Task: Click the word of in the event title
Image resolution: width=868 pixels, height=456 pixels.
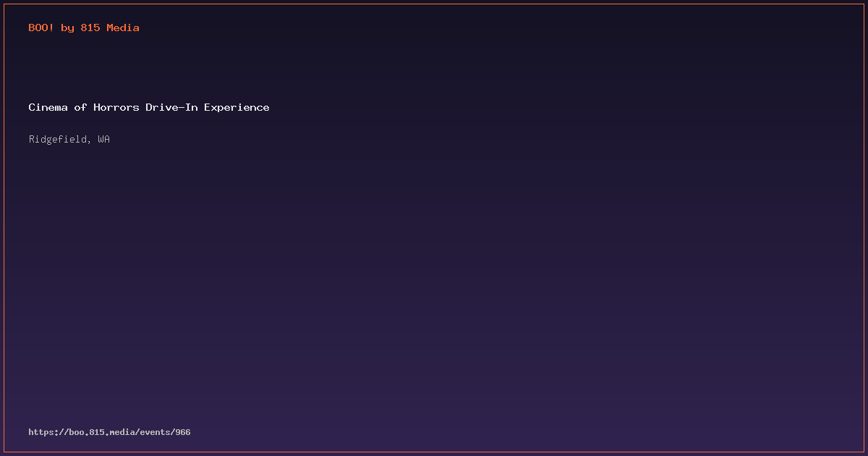Action: [x=80, y=107]
